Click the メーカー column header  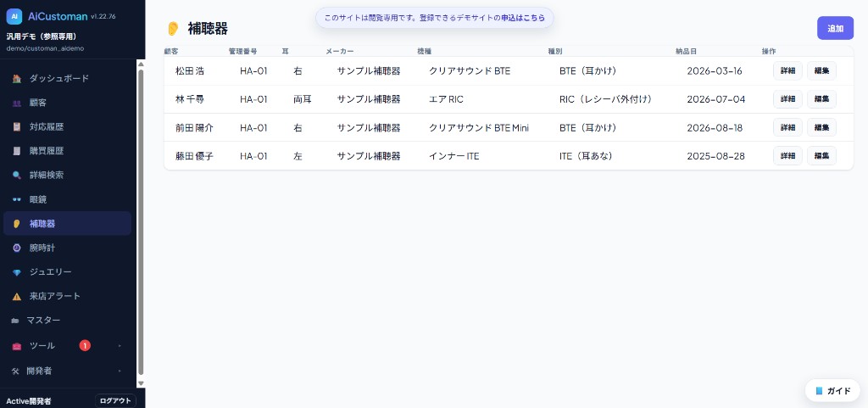coord(339,51)
